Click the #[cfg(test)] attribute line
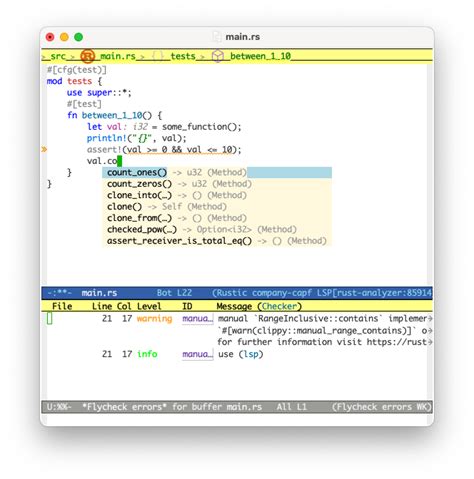Viewport: 474px width, 479px height. 77,70
